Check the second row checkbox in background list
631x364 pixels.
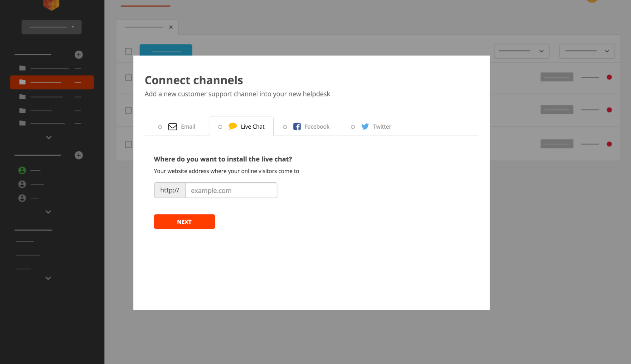coord(128,110)
